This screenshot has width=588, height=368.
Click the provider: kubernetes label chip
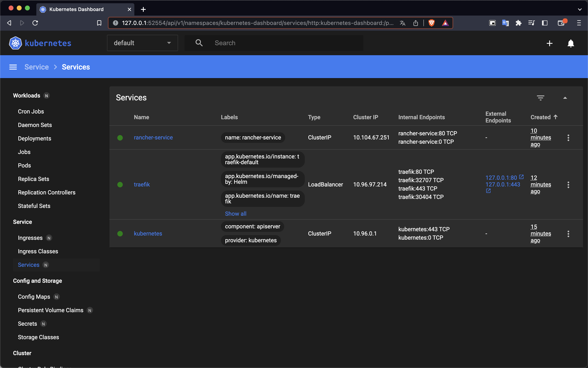(251, 240)
